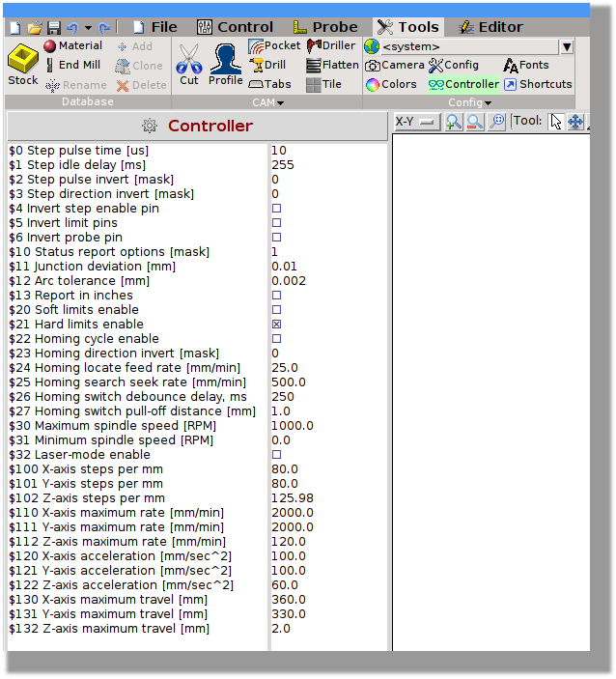Viewport: 616px width, 679px height.
Task: Select the Tile tool
Action: (323, 84)
